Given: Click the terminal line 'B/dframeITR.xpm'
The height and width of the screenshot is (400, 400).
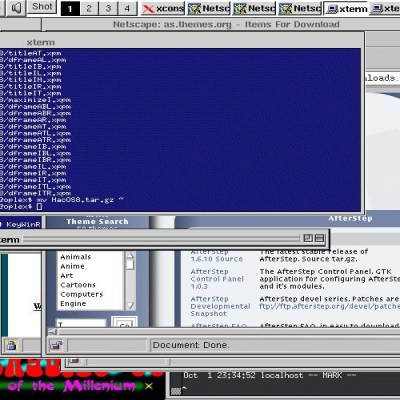Looking at the screenshot, I should click(35, 193).
